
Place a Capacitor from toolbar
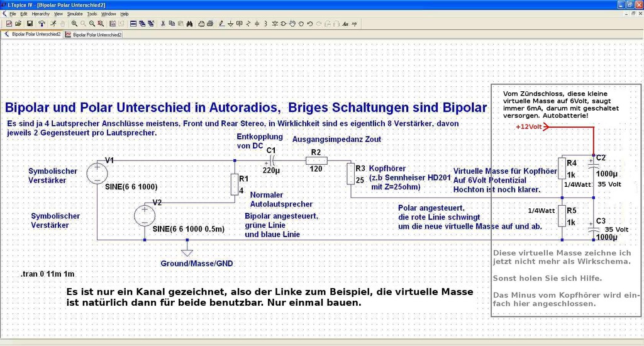tap(257, 24)
